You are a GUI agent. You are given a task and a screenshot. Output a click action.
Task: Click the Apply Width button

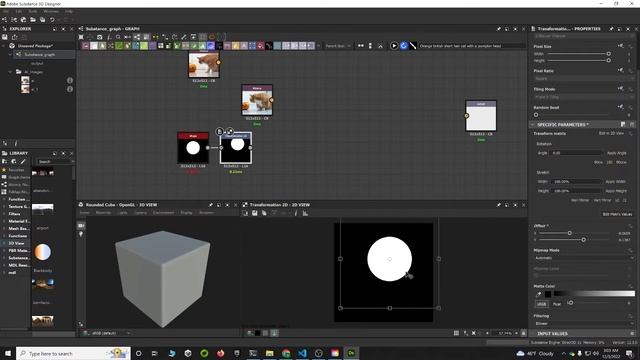(x=616, y=181)
